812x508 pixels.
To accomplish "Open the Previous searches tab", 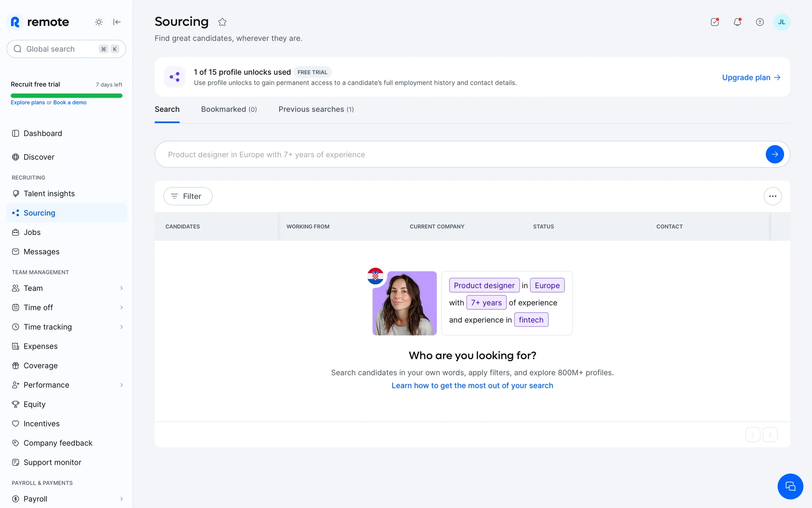I will (x=316, y=109).
